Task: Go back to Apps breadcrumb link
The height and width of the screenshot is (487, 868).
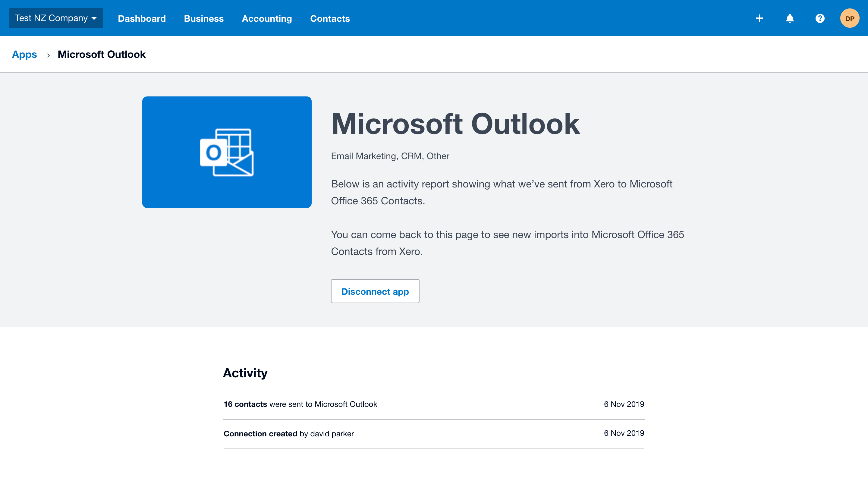Action: pos(24,55)
